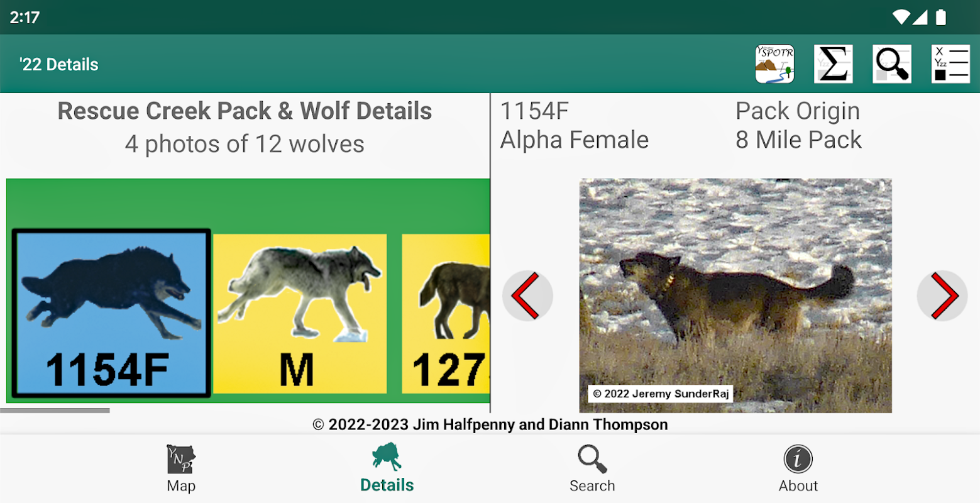Show previous wolf photo with left arrow
980x503 pixels.
(x=527, y=296)
